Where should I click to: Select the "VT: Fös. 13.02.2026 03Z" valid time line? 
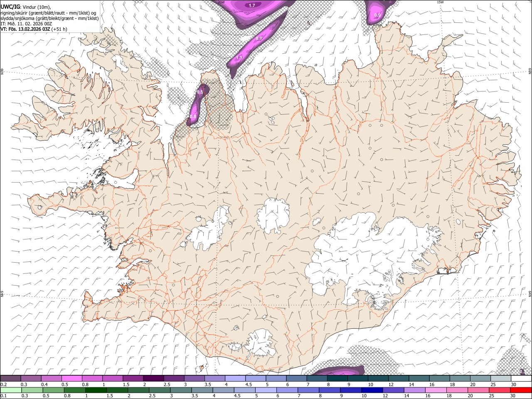(x=25, y=29)
